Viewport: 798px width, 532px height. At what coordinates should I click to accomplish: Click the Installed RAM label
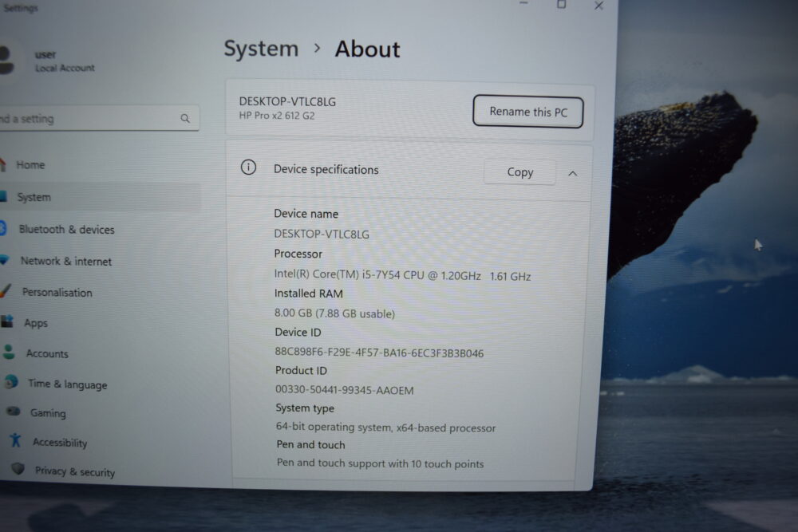(x=308, y=294)
